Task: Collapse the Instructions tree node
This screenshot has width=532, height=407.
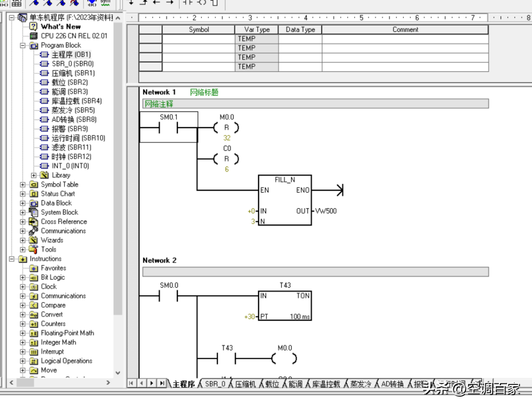Action: [x=11, y=259]
